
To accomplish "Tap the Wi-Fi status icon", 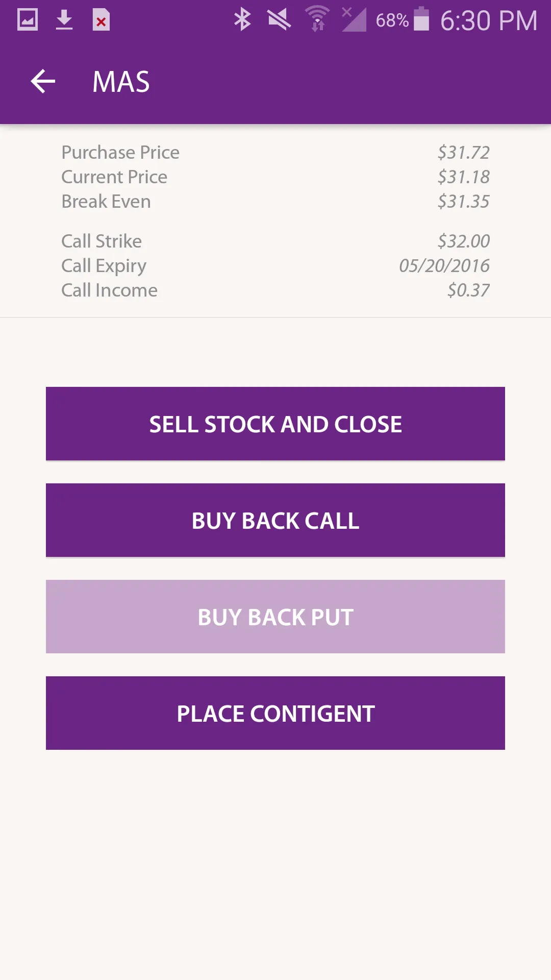I will [317, 19].
